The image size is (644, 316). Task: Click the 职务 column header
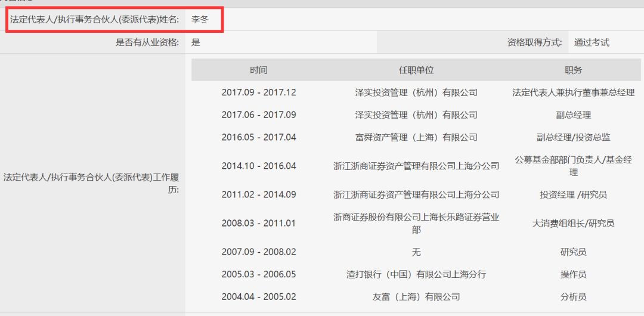click(574, 70)
